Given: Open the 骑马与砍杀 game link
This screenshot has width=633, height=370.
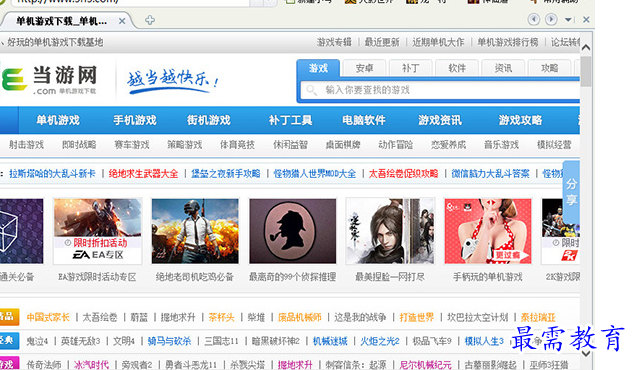Looking at the screenshot, I should pyautogui.click(x=169, y=341).
